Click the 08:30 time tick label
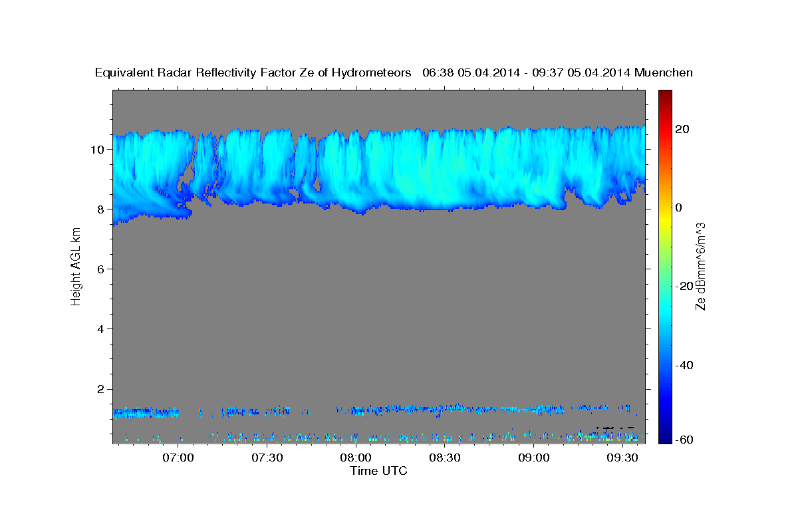Viewport: 798px width, 532px height. tap(445, 458)
